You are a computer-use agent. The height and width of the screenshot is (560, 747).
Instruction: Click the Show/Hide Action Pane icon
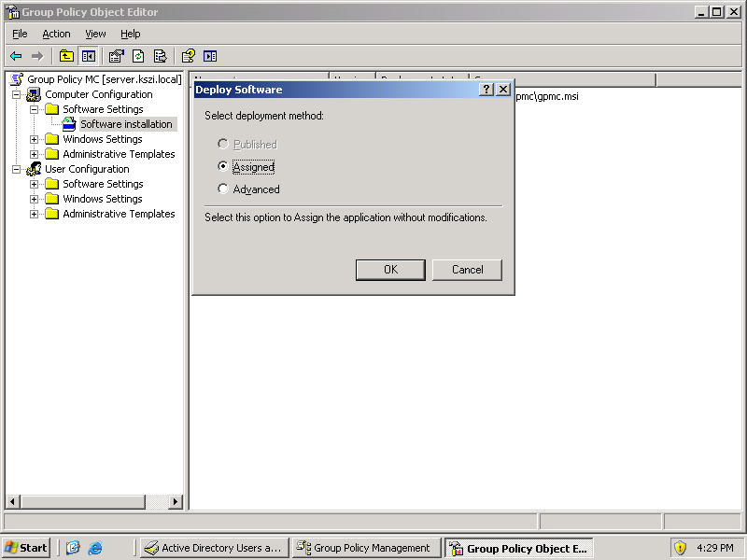coord(210,56)
